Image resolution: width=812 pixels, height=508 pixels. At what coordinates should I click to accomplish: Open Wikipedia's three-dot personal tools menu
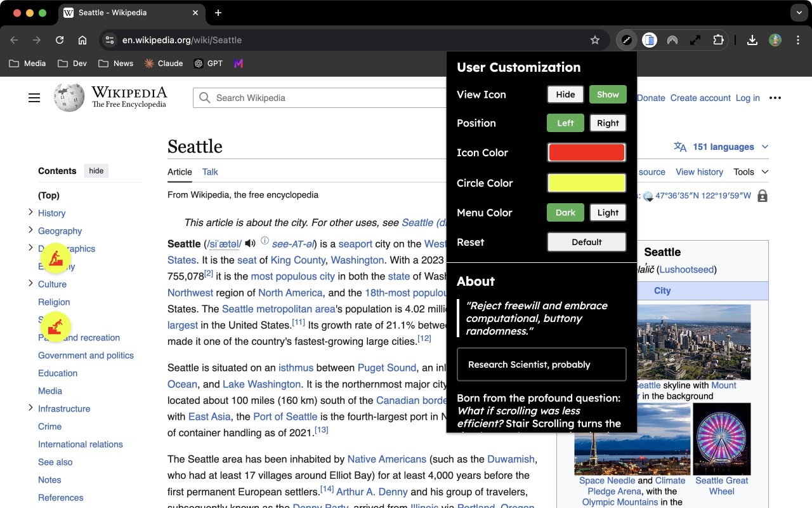775,98
